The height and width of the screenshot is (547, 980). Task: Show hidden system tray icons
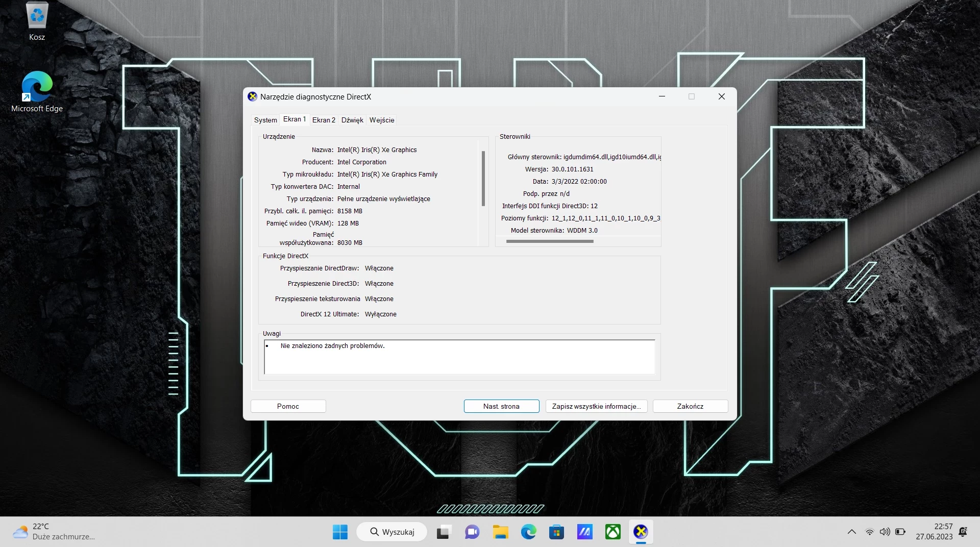[x=851, y=532]
